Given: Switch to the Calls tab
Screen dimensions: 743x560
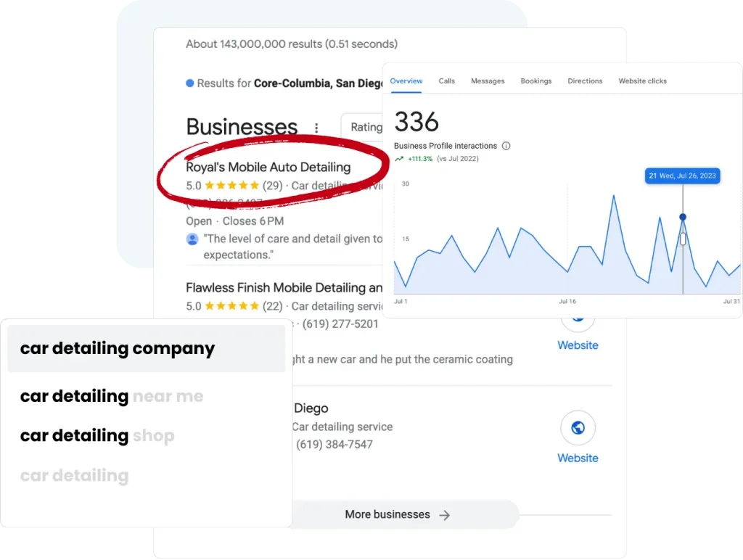Looking at the screenshot, I should pos(446,81).
